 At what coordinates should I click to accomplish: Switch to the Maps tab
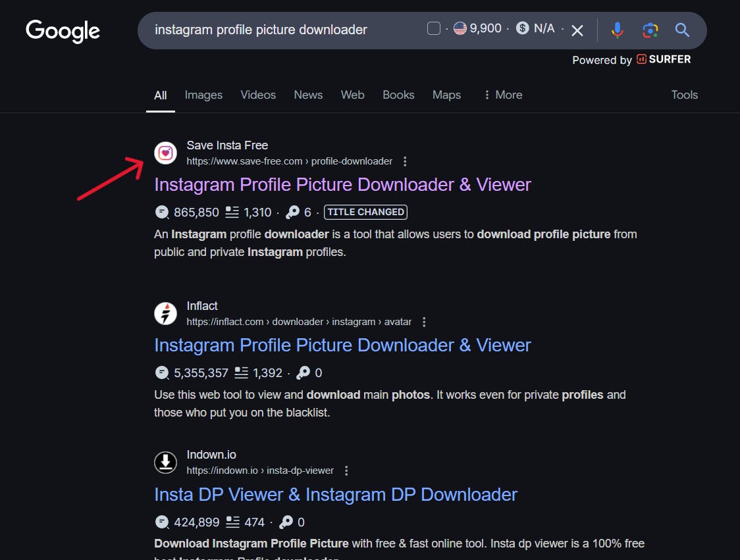coord(446,95)
